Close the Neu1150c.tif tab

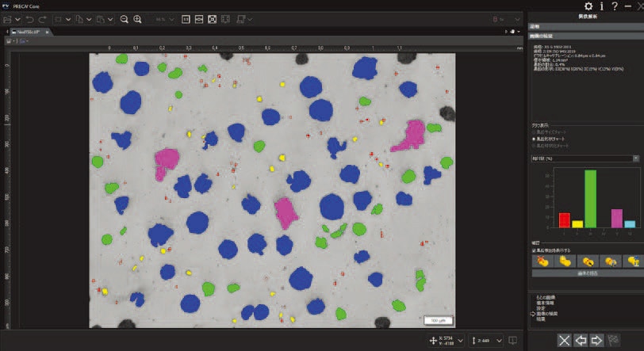(x=48, y=32)
